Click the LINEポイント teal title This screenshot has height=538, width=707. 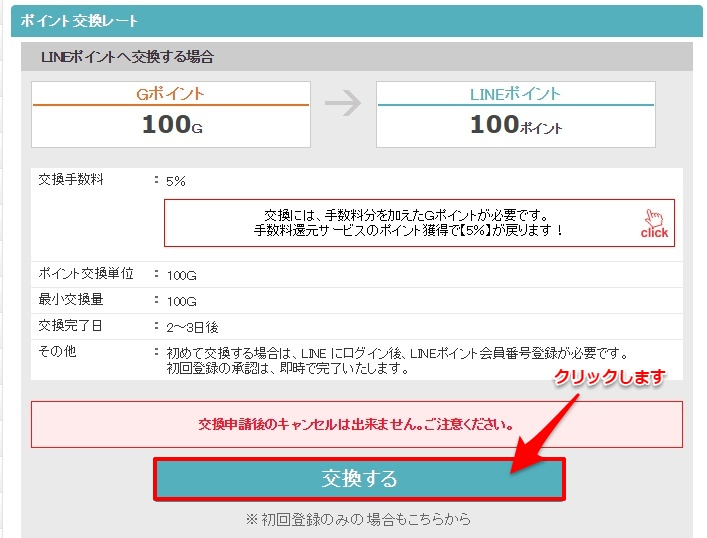[515, 94]
